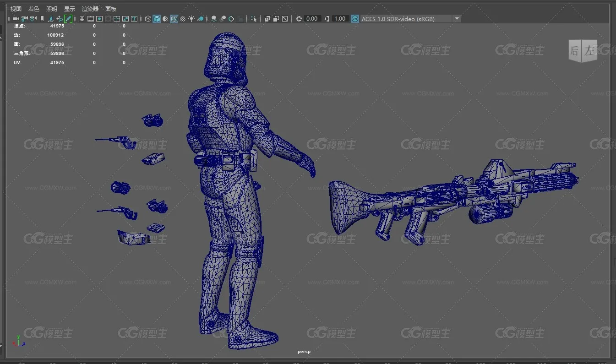Click the Shadows icon

point(201,19)
